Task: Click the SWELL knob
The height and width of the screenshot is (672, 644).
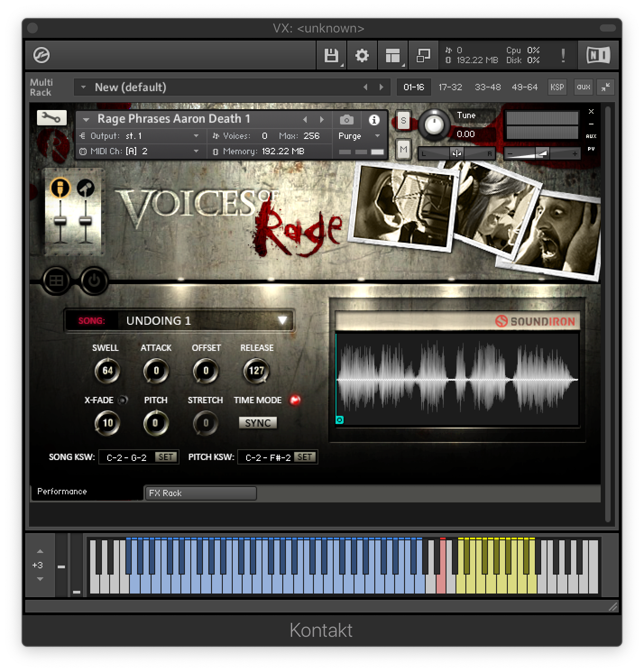Action: [x=107, y=371]
